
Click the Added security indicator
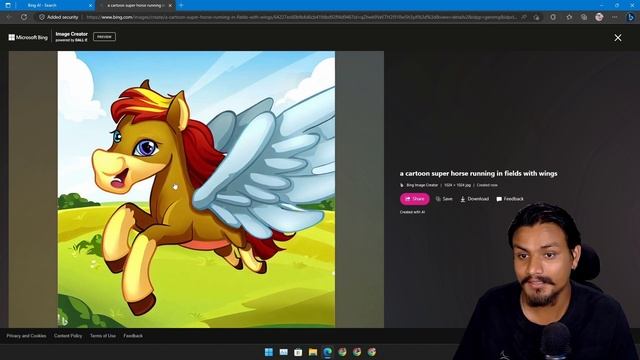pyautogui.click(x=59, y=17)
